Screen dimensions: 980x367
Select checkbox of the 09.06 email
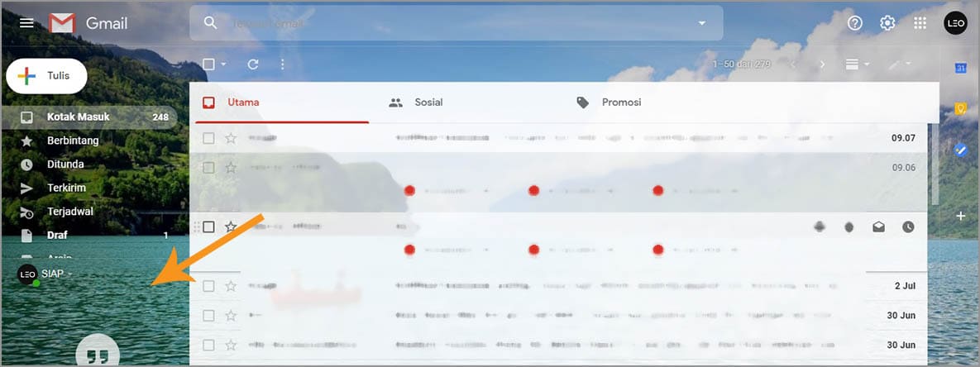(x=208, y=167)
